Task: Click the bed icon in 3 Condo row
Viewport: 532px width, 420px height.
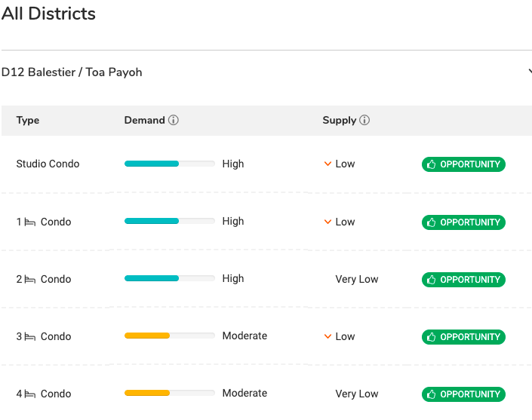Action: 30,337
